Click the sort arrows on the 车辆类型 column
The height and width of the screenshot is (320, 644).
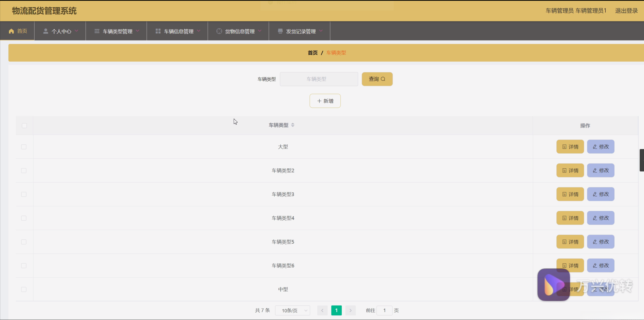click(x=293, y=125)
